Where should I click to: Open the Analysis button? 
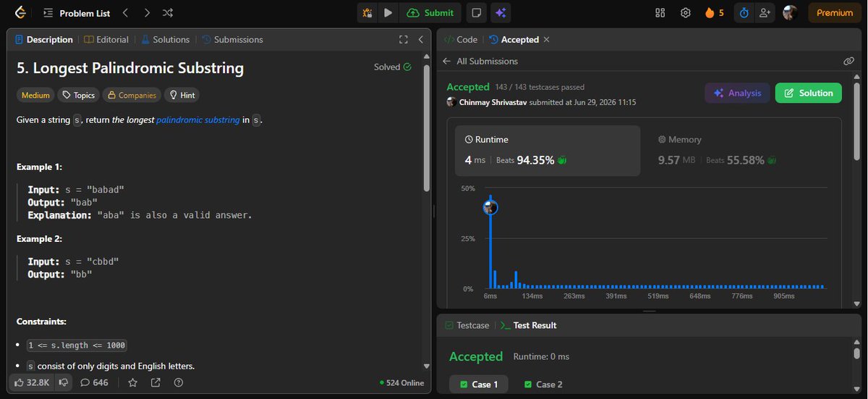coord(738,93)
